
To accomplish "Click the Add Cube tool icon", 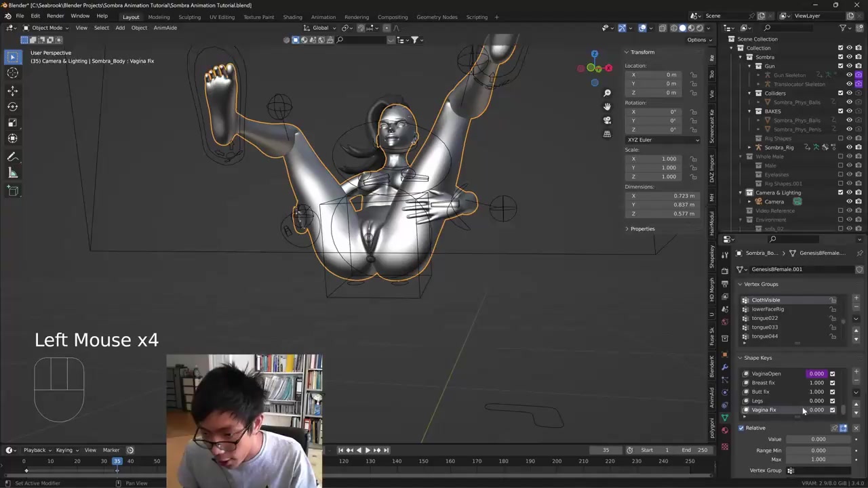I will pos(12,190).
